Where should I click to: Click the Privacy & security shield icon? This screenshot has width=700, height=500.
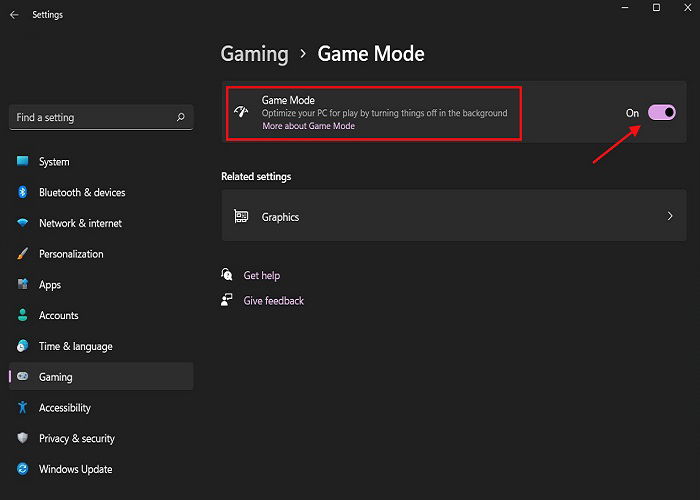click(x=22, y=438)
